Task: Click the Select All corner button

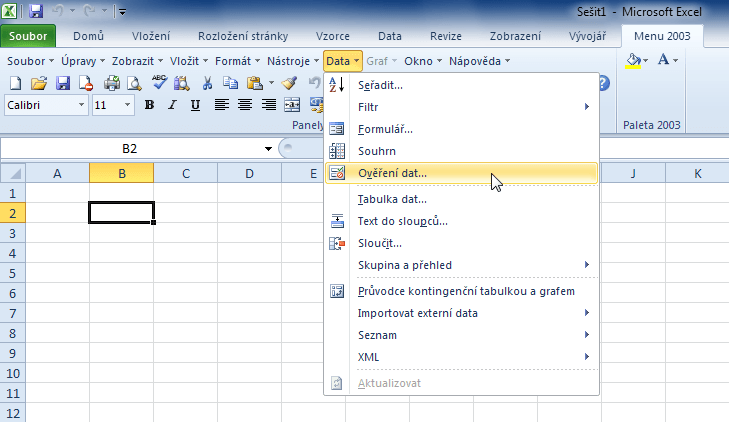Action: (x=13, y=173)
